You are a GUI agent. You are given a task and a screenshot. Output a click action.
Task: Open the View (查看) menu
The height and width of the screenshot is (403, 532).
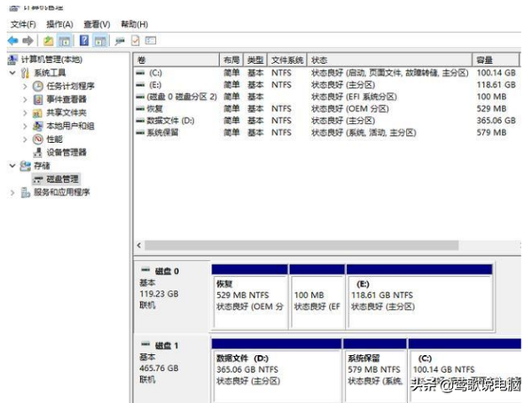click(98, 24)
